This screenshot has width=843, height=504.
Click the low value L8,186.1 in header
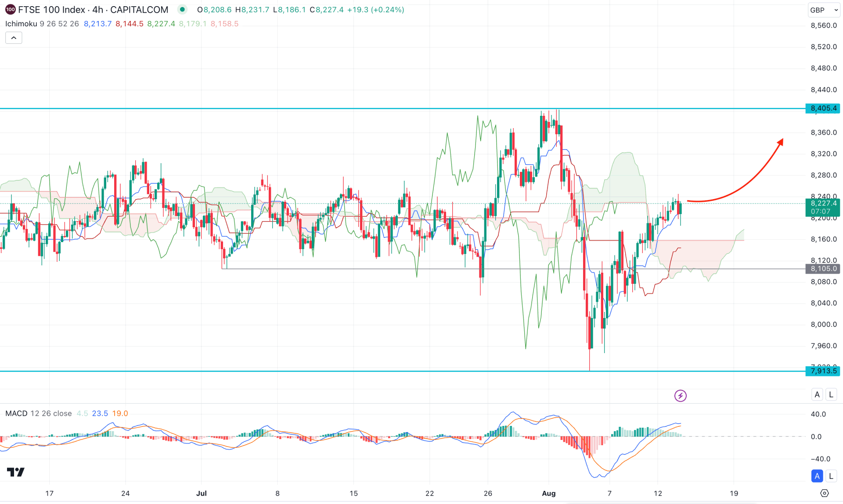(x=289, y=10)
